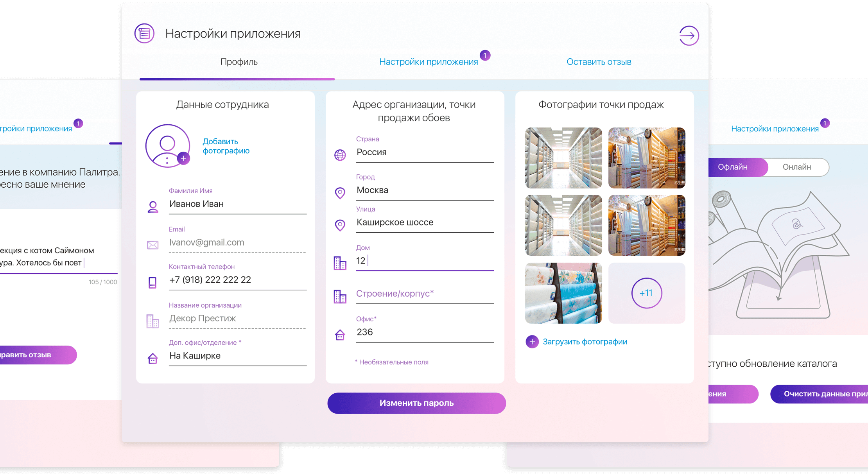Click the Email field Ivanov@gmail.com
Viewport: 868px width, 475px height.
tap(238, 242)
